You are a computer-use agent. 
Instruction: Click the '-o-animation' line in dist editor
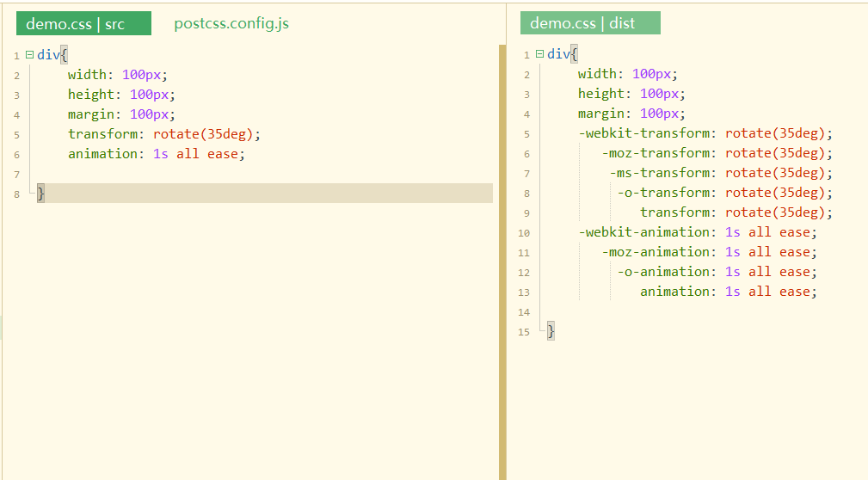tap(717, 272)
